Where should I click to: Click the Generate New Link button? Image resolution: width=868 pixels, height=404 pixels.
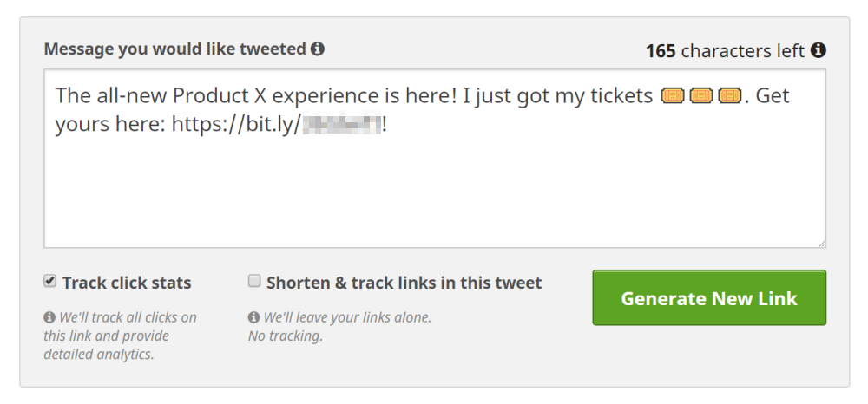point(709,298)
